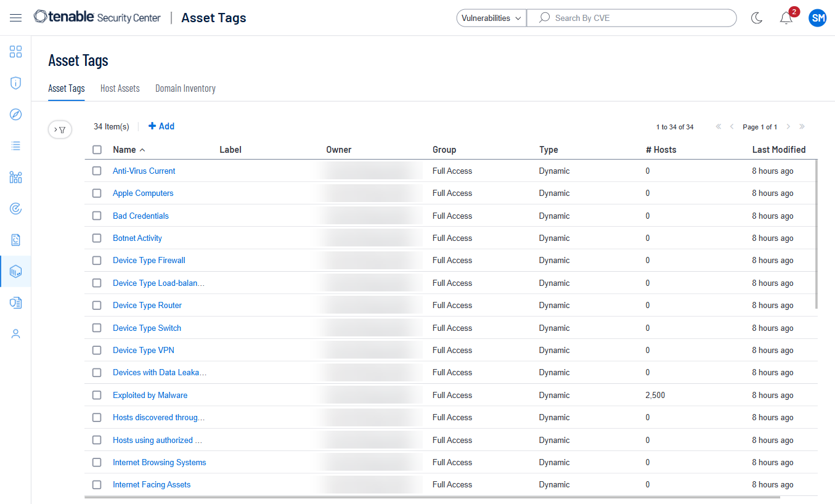Click the 34 Item(s) count text
Viewport: 835px width, 504px height.
coord(112,126)
